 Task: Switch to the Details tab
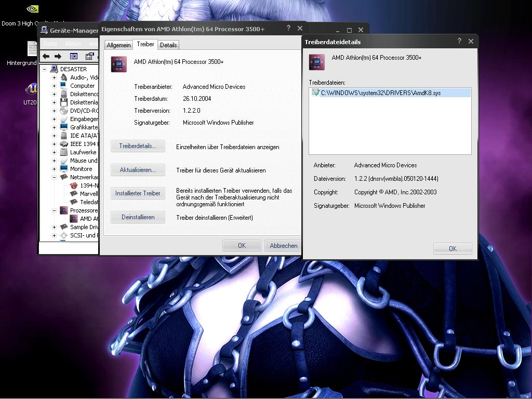(168, 45)
